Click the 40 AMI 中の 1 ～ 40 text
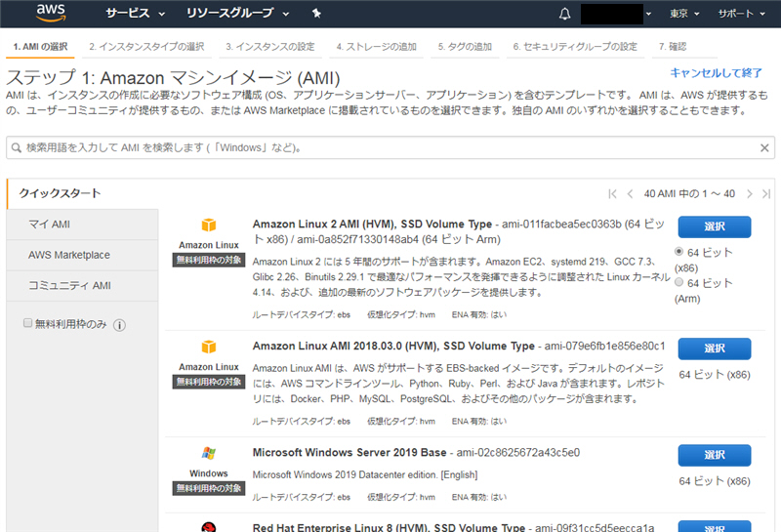 point(689,194)
